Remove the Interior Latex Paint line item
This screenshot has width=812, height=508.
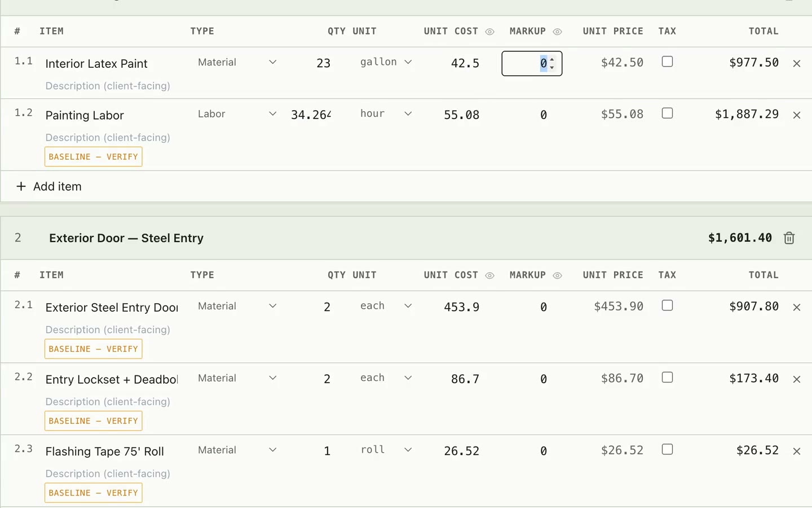coord(797,64)
